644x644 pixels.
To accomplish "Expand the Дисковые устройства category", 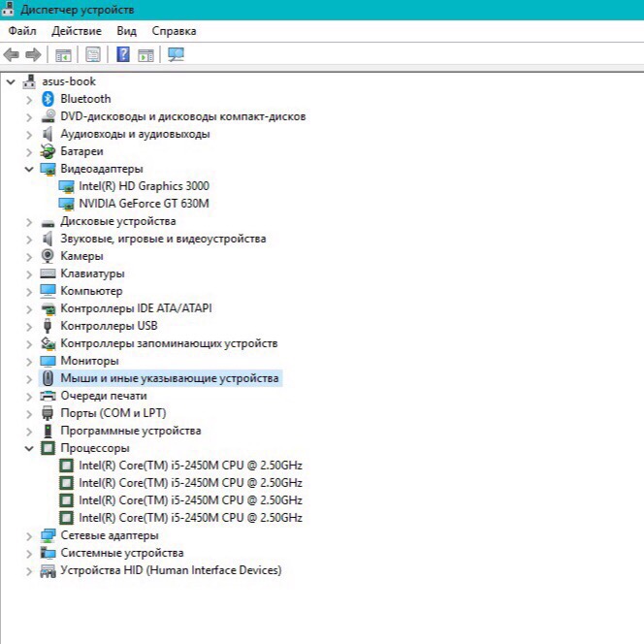I will pos(29,221).
